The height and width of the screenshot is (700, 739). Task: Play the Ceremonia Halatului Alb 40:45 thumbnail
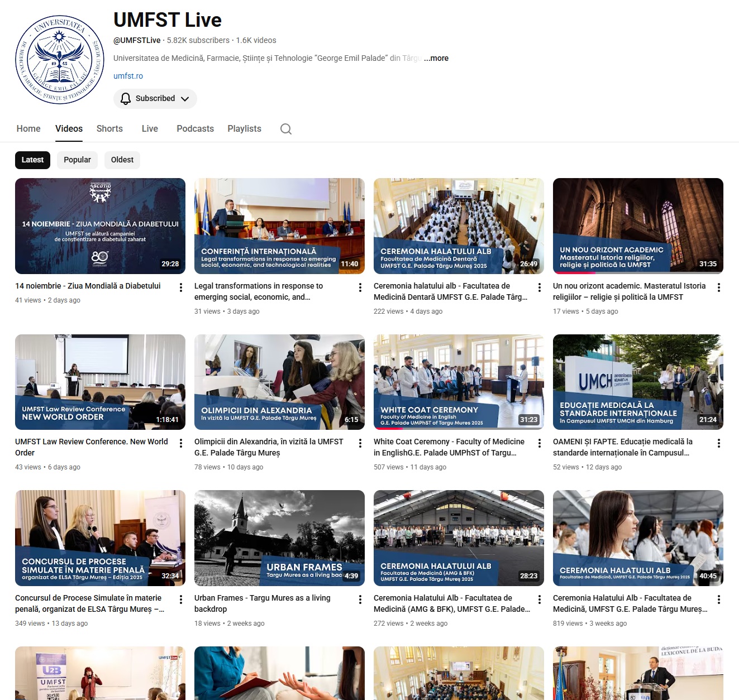[638, 538]
